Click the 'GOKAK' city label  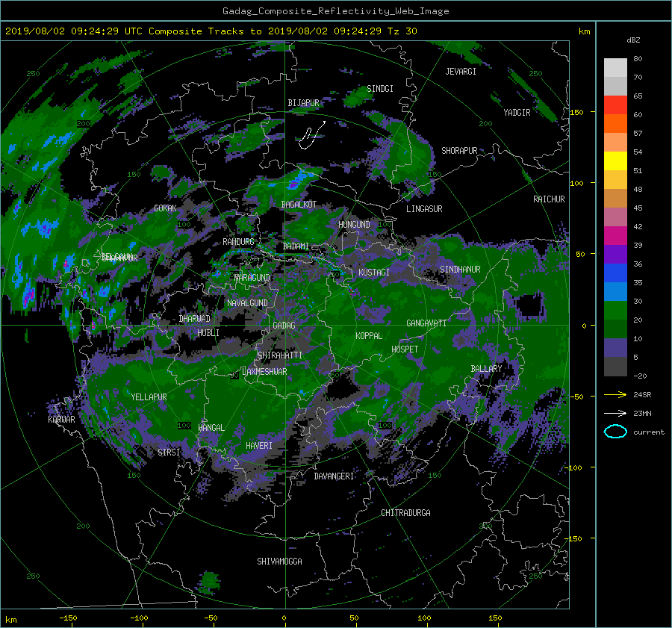[166, 208]
